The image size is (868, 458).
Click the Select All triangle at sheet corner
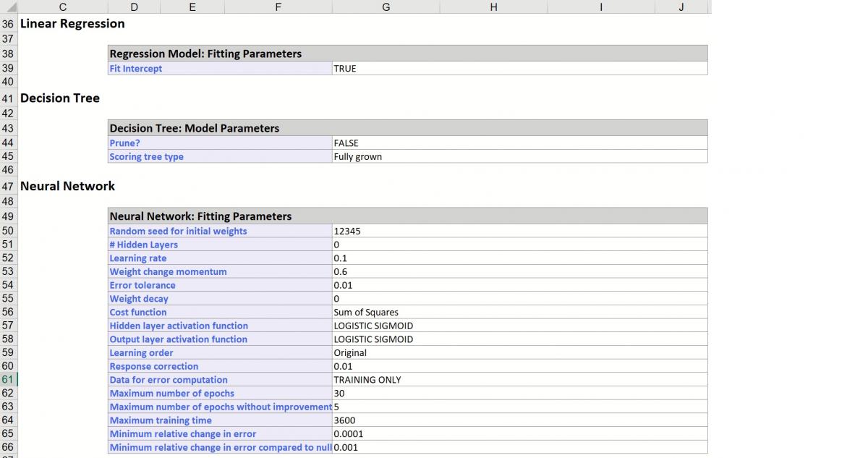tap(7, 7)
